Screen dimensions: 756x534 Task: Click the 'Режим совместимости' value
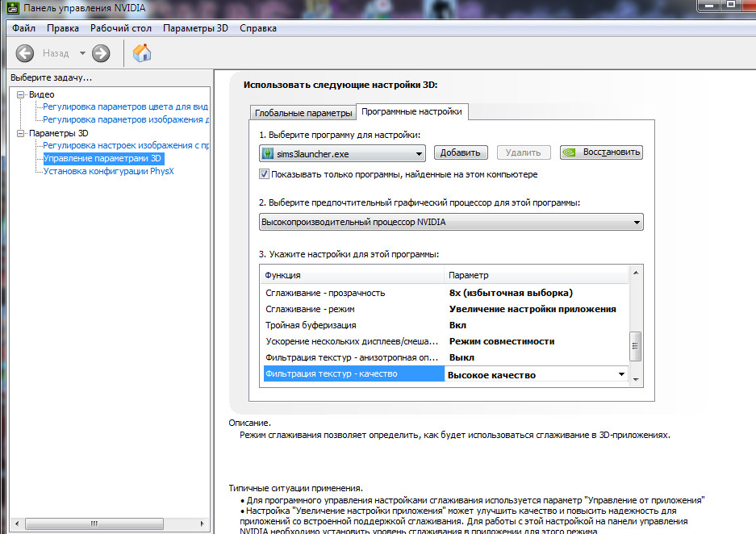tap(502, 341)
